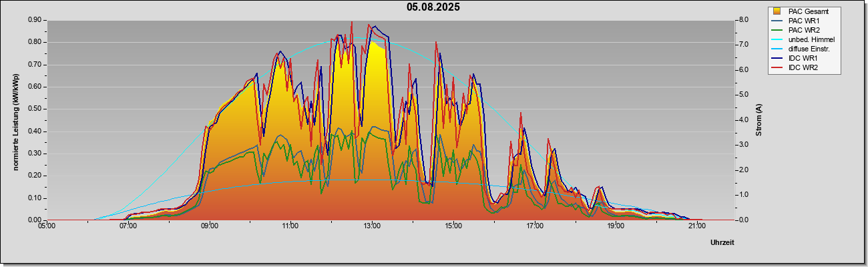Screen dimensions: 868x267
Task: Click the 13:00 time axis label
Action: (372, 227)
